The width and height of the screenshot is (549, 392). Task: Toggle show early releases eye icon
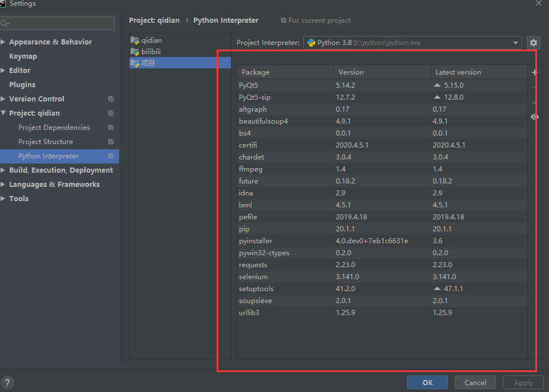click(535, 117)
